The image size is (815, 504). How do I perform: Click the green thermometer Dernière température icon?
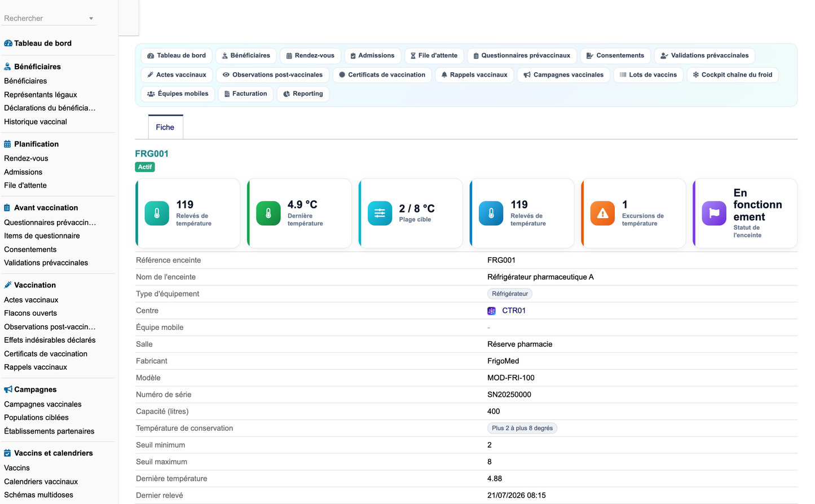pyautogui.click(x=268, y=213)
